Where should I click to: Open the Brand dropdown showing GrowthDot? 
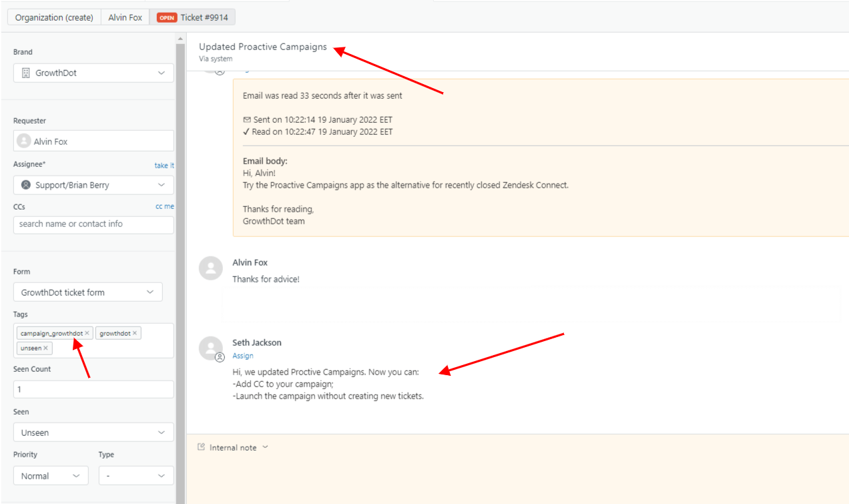93,73
